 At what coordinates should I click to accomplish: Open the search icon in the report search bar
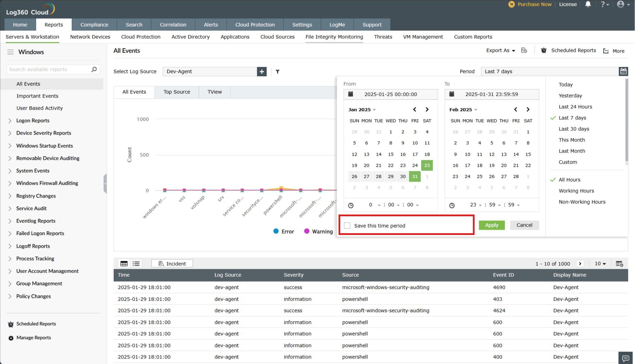tap(93, 69)
